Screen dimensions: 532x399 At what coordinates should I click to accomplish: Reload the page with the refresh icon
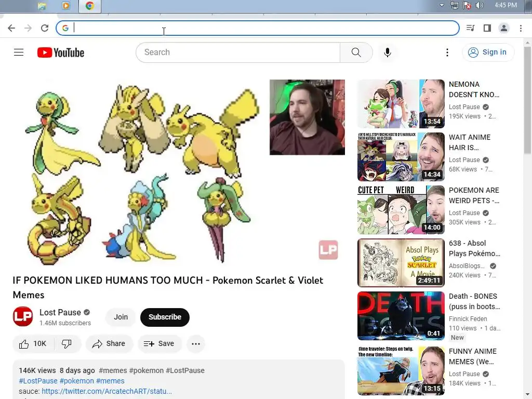tap(45, 28)
